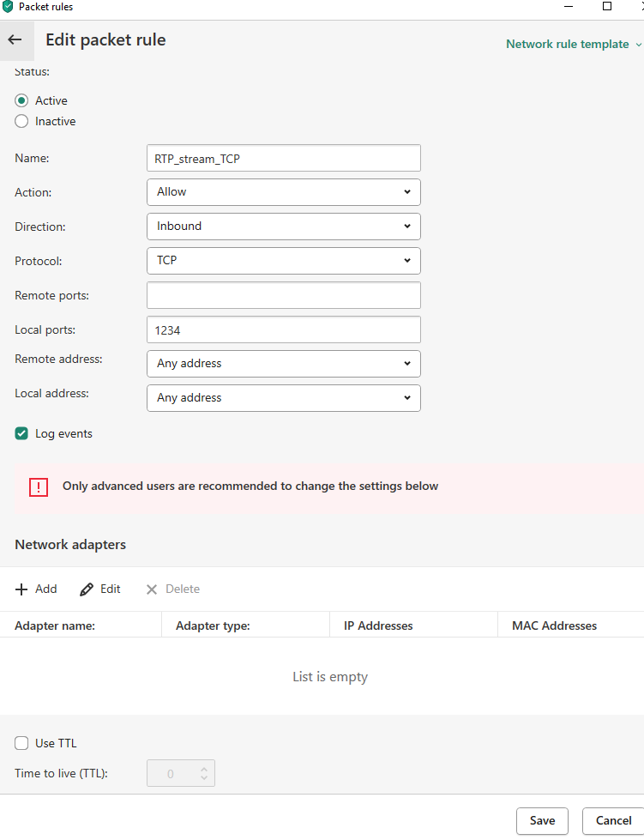Click the Delete adapter X icon
The width and height of the screenshot is (644, 840).
click(x=152, y=589)
